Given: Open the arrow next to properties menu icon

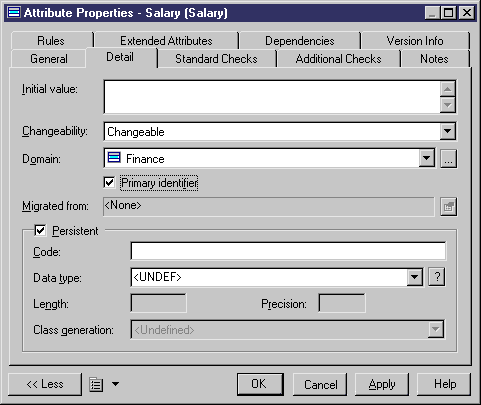Looking at the screenshot, I should coord(115,384).
